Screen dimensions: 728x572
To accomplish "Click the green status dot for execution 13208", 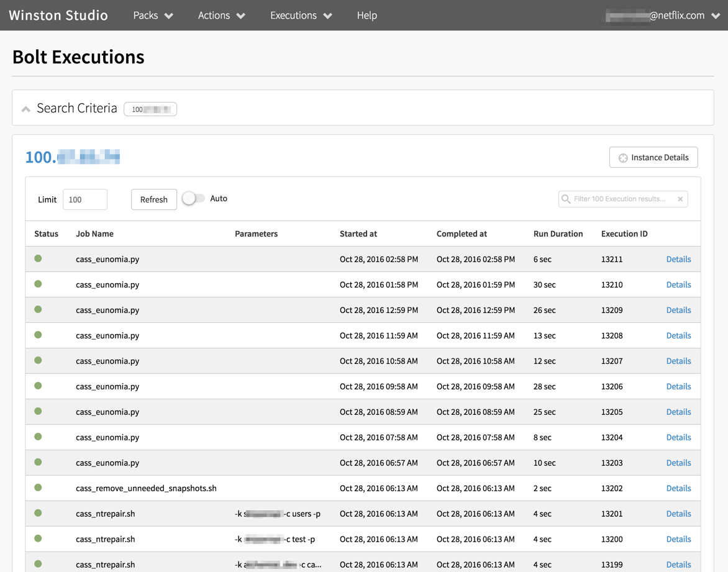I will coord(38,335).
